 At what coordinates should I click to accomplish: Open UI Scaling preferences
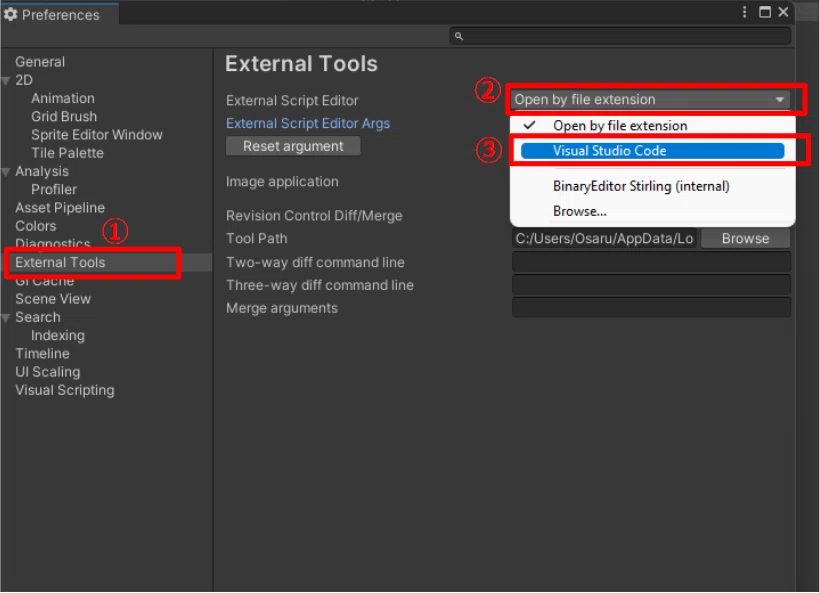[48, 372]
